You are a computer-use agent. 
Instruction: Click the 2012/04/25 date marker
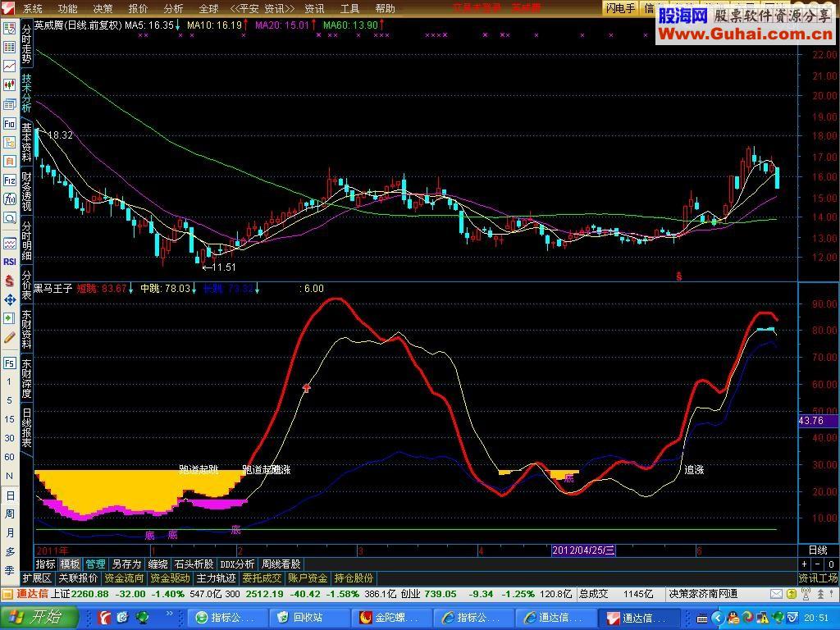coord(583,550)
